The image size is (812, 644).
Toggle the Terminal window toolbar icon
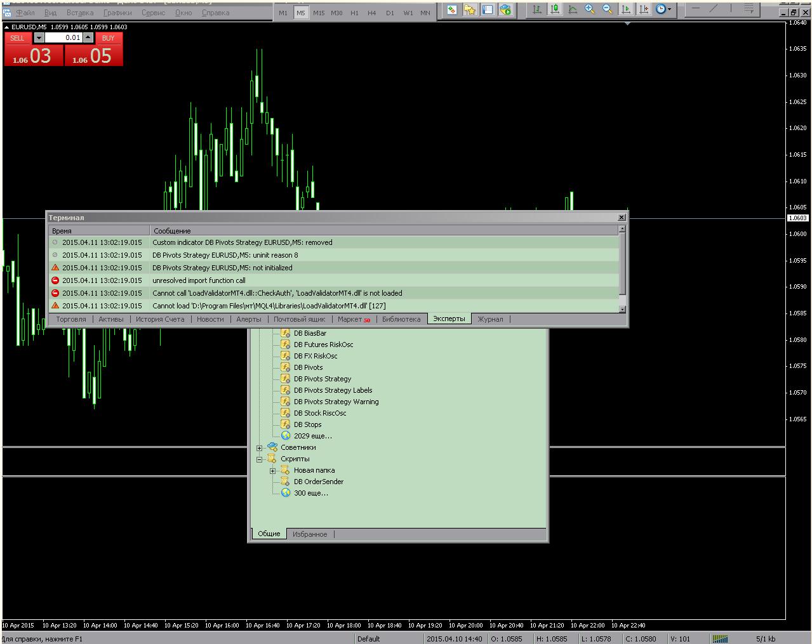pos(488,10)
